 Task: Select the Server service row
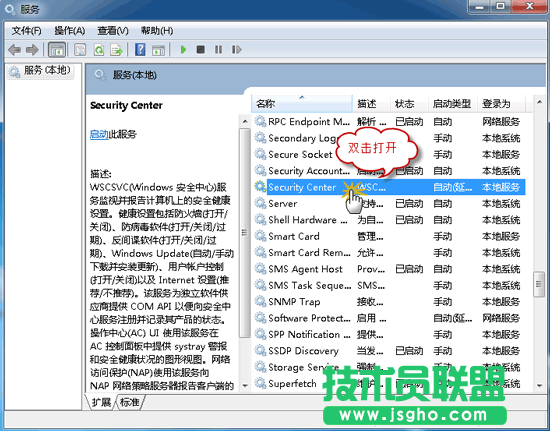coord(389,203)
